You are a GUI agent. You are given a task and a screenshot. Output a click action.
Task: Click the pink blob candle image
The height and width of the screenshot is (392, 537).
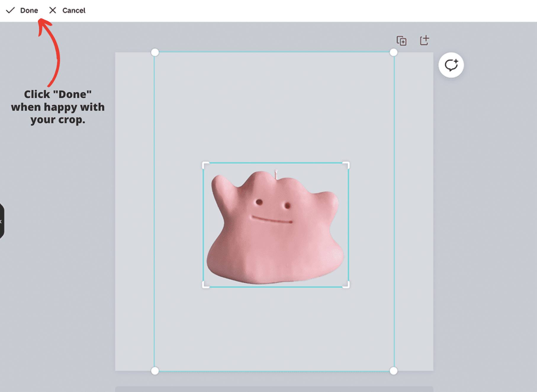click(275, 227)
